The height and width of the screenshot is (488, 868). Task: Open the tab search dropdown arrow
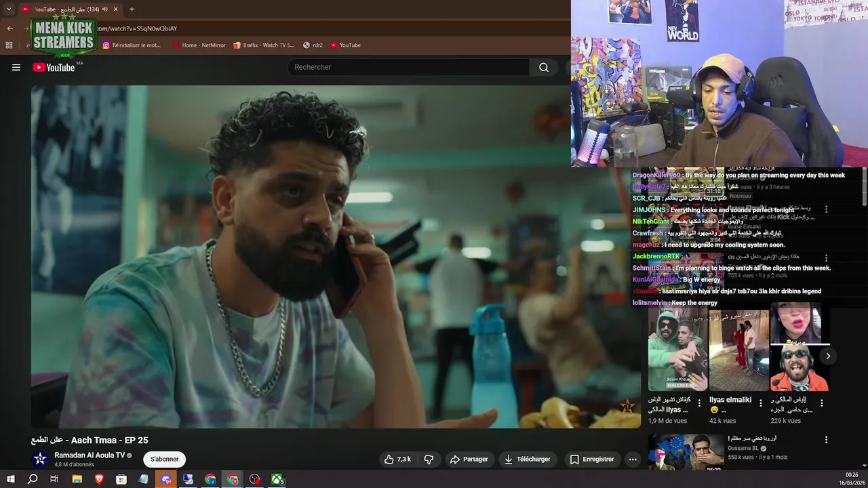[9, 9]
